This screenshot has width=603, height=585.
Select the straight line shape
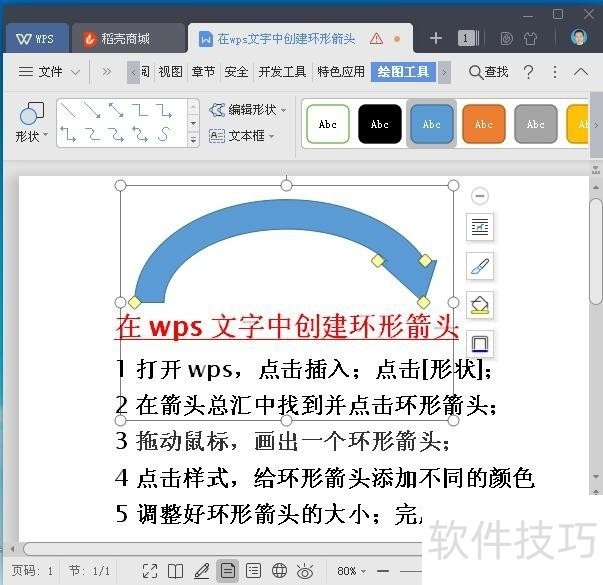pyautogui.click(x=68, y=111)
